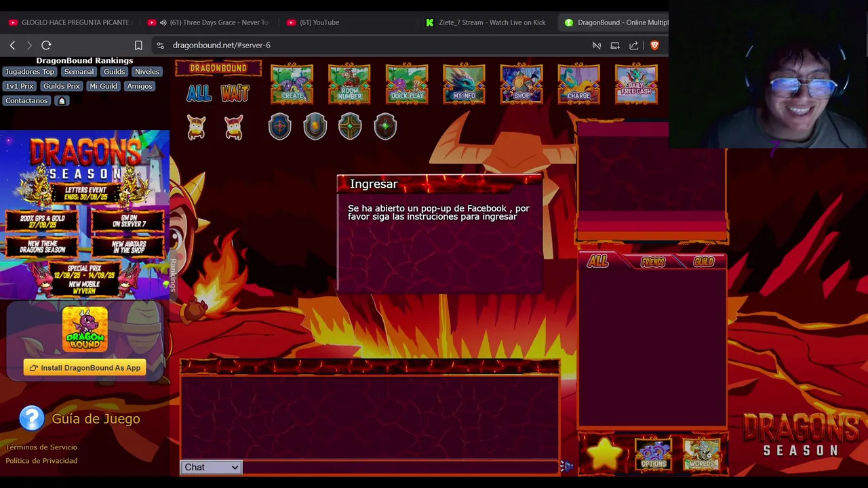
Task: Open the Semanal ranking
Action: [x=79, y=72]
